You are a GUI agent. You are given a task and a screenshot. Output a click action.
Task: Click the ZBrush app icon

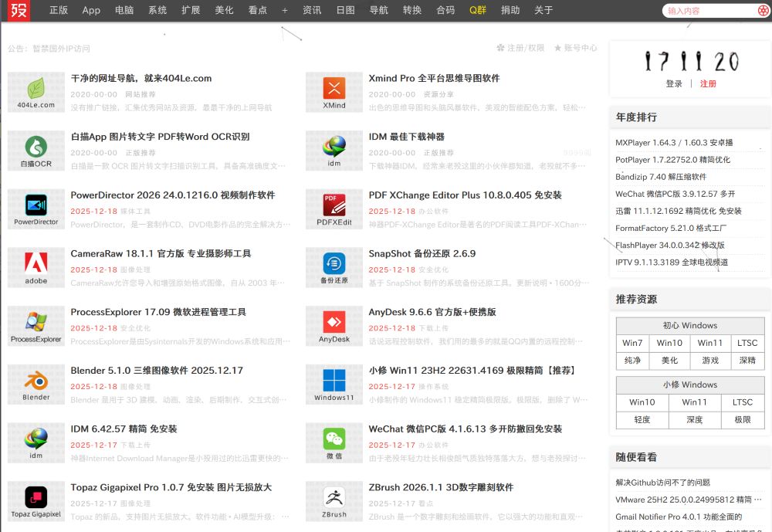point(334,500)
